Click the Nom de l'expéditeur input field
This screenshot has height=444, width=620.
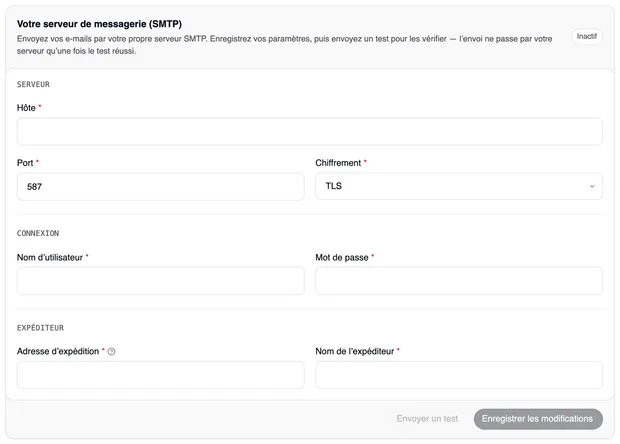459,375
